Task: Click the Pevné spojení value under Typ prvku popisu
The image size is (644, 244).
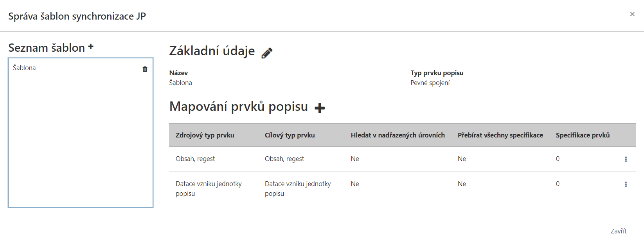Action: click(429, 83)
